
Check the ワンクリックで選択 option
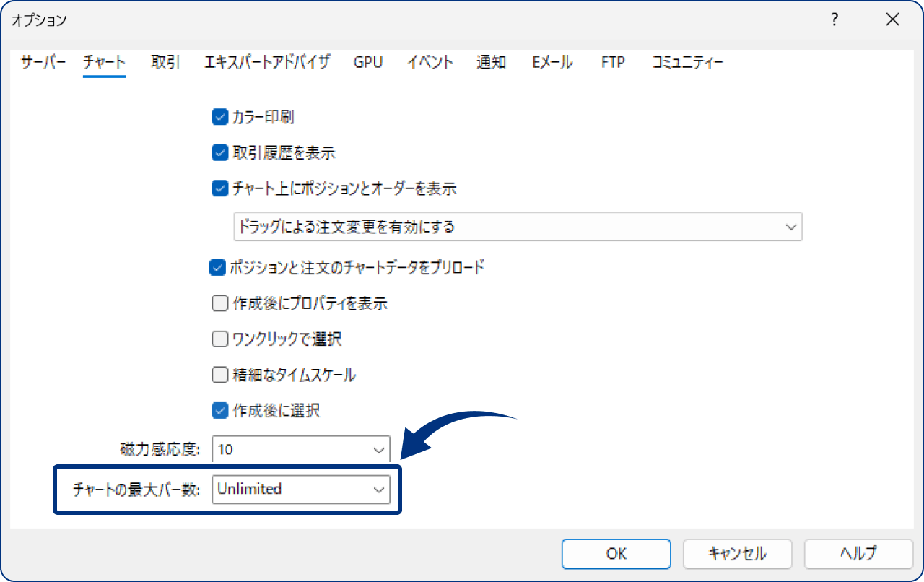point(219,339)
